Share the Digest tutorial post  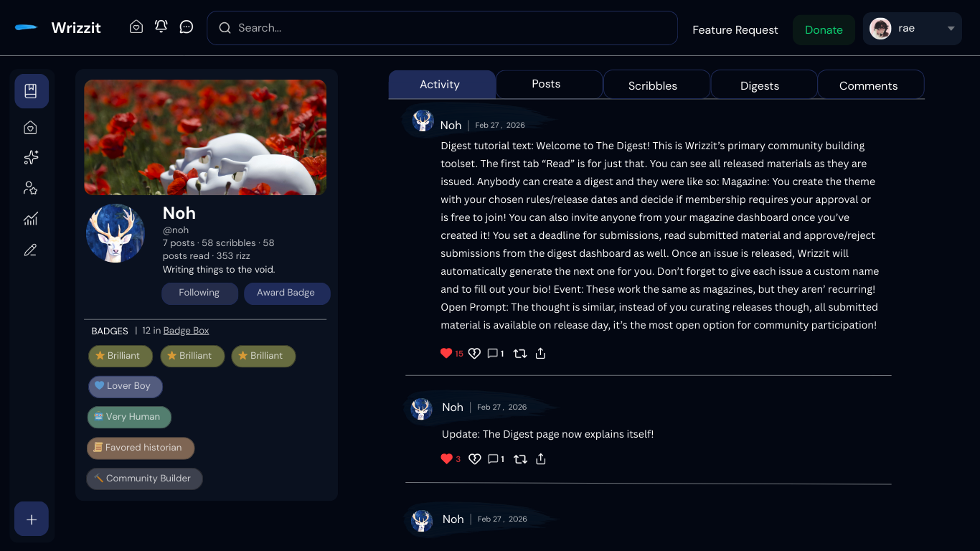(541, 353)
